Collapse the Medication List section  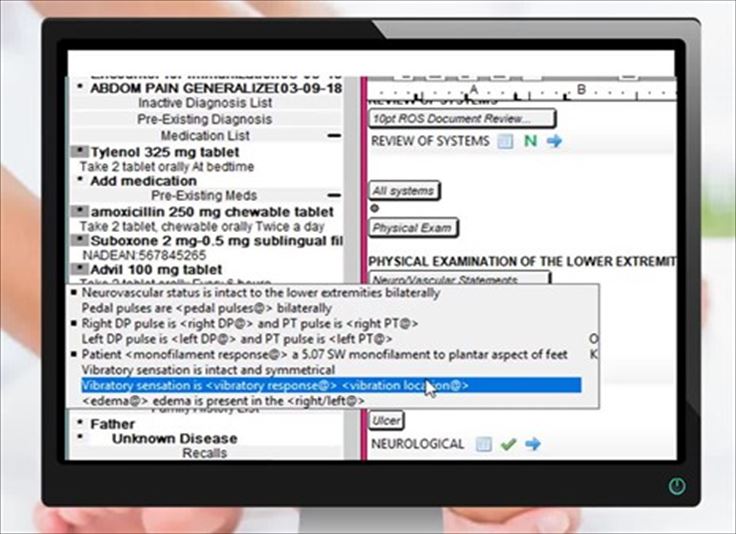click(x=334, y=135)
